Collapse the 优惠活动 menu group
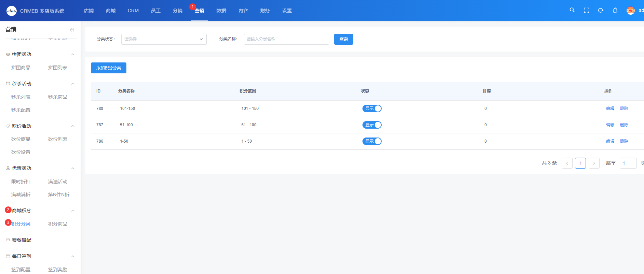Image resolution: width=644 pixels, height=274 pixels. 72,169
